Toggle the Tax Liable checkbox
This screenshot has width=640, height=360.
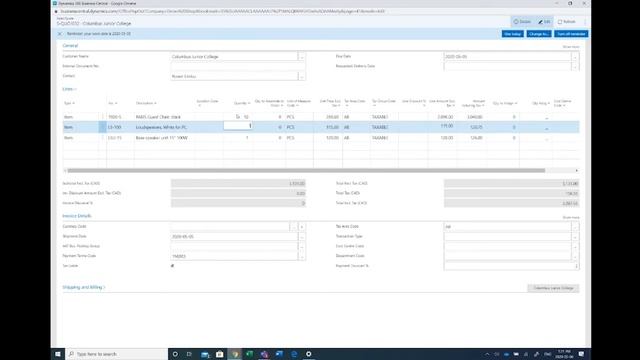[172, 266]
